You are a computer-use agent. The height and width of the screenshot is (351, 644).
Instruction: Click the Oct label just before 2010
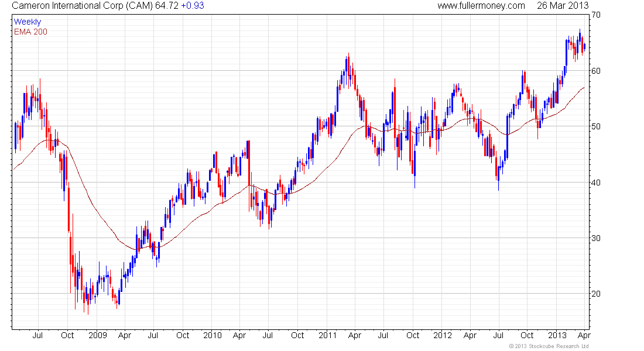coord(183,335)
